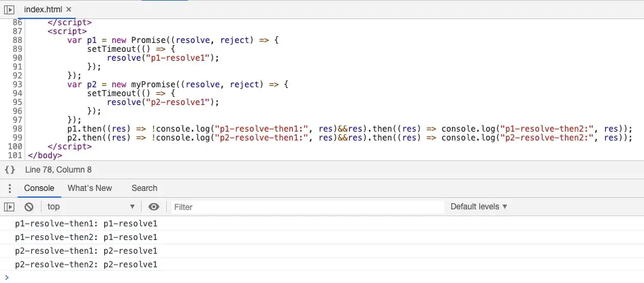Click setTimeout on line 89
Viewport: 644px width, 283px height.
[x=112, y=49]
